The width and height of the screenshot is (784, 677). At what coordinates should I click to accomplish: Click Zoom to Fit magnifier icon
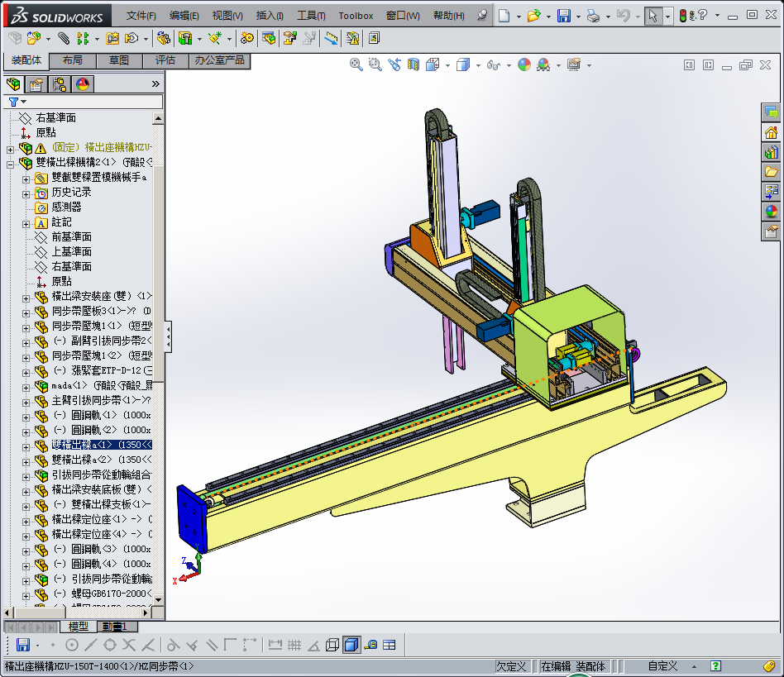point(356,65)
